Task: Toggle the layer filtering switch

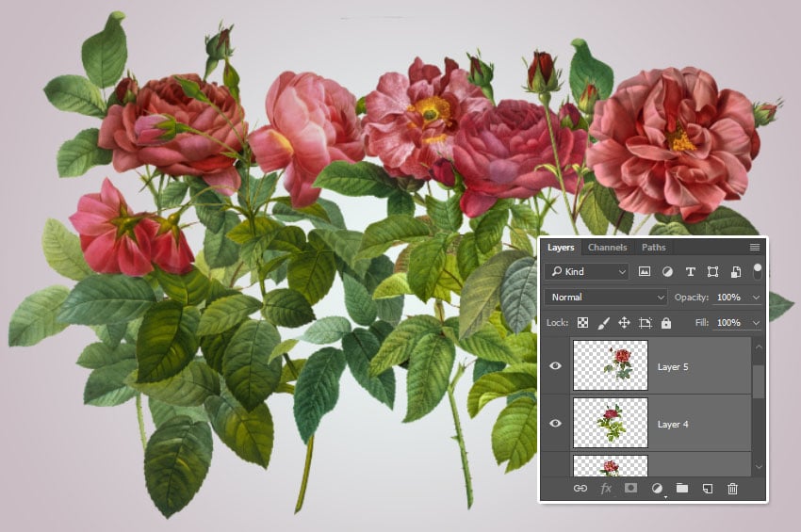Action: point(757,271)
